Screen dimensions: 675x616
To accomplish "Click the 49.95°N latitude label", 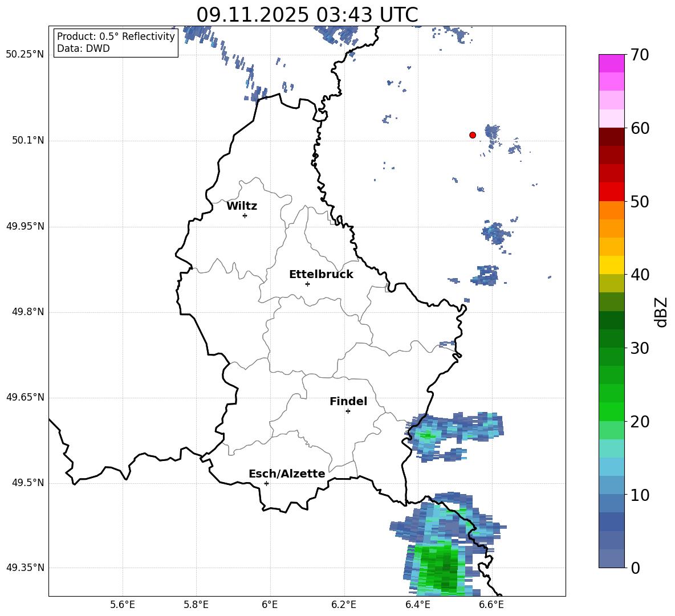I will click(26, 226).
